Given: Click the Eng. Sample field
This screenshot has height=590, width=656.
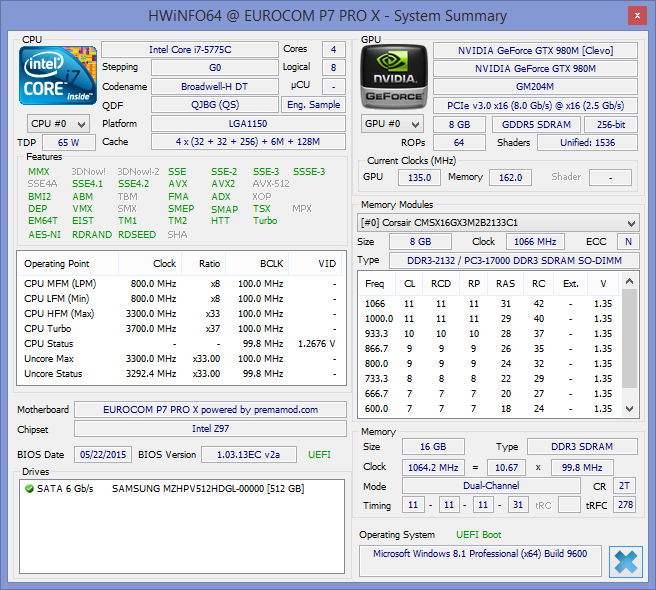Looking at the screenshot, I should tap(313, 105).
